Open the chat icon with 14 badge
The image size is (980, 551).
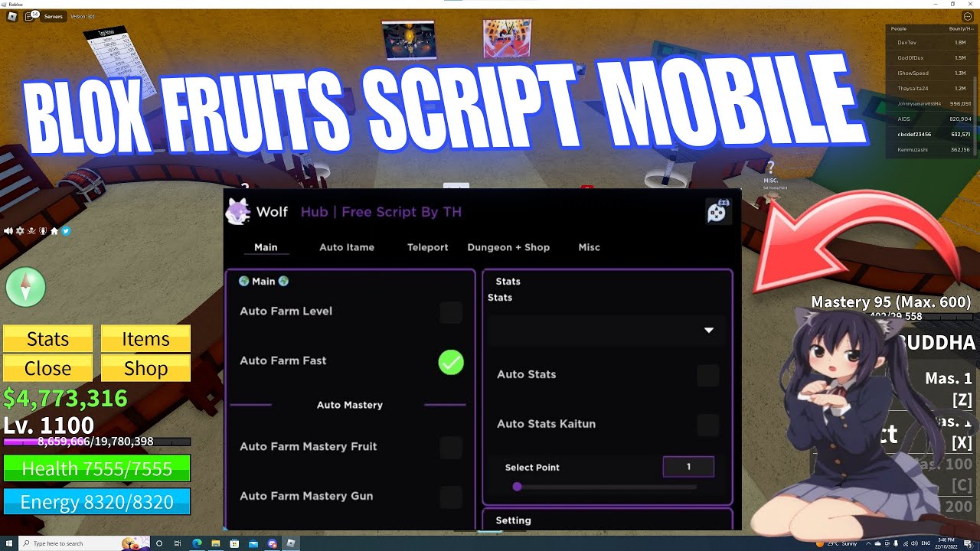(31, 16)
